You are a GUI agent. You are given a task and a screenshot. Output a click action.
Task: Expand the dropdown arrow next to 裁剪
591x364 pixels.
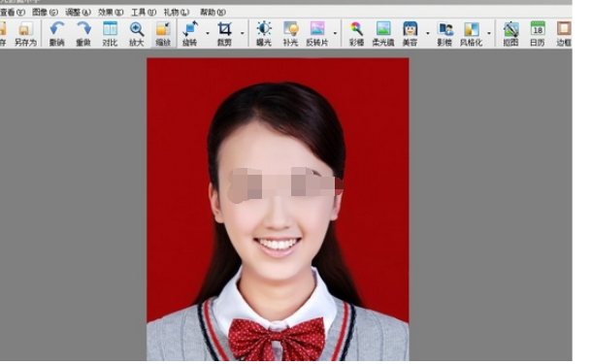(x=242, y=33)
